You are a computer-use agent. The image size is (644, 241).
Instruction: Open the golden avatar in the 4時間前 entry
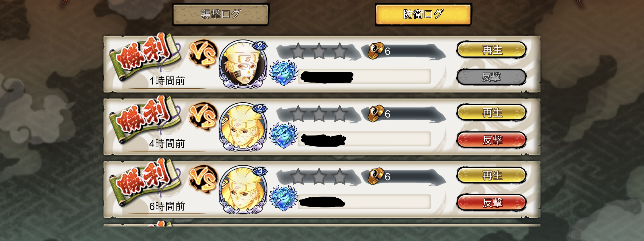coord(243,127)
